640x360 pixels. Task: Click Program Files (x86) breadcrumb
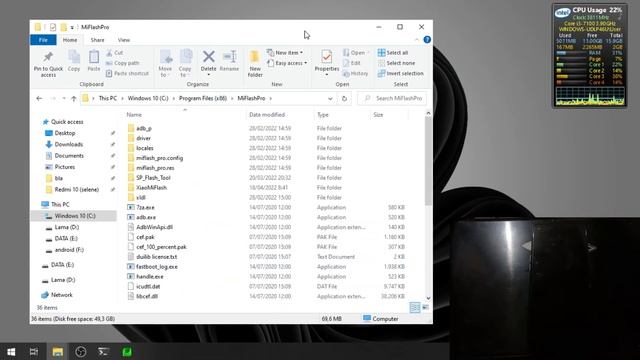(203, 98)
